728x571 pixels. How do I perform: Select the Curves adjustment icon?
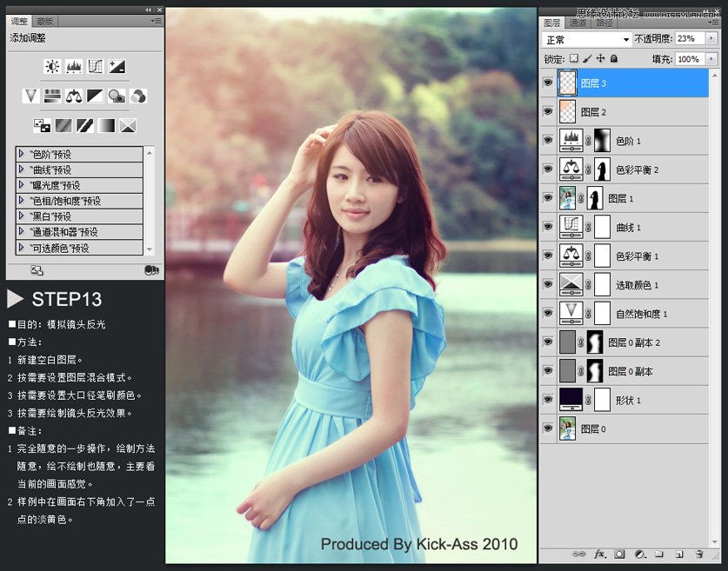pos(95,67)
